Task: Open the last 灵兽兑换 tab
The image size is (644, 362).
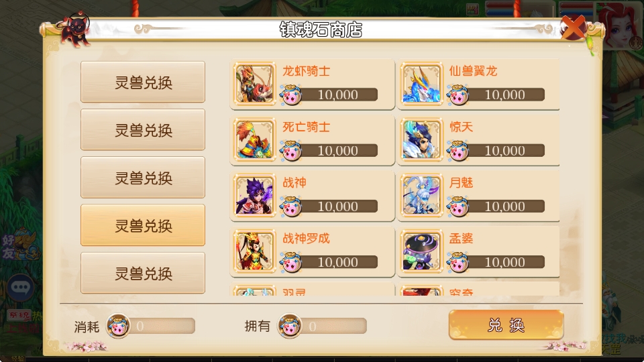Action: (x=143, y=273)
